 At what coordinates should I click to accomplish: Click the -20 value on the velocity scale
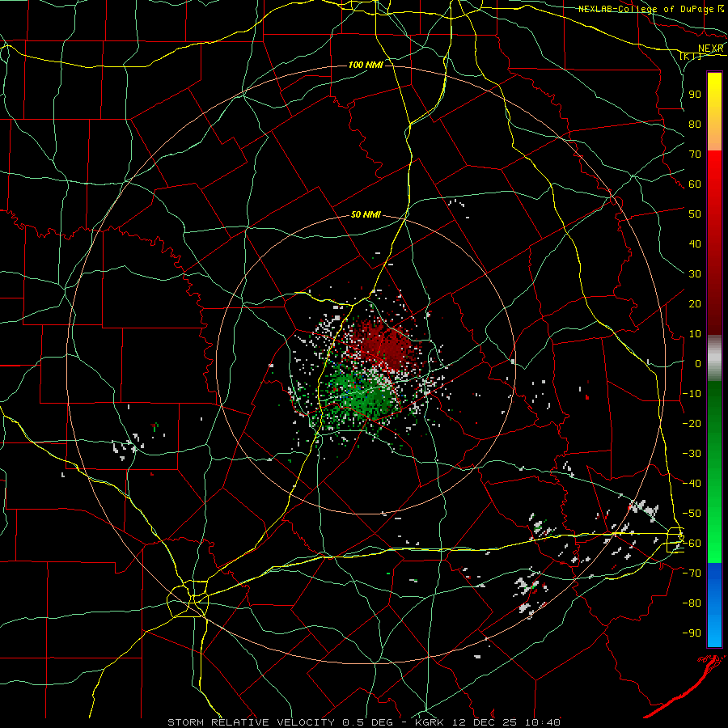pos(692,423)
